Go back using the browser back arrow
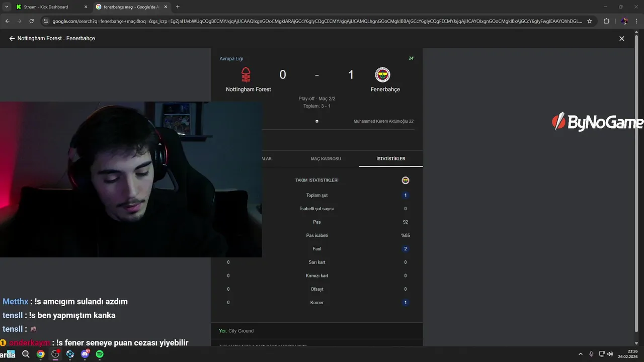Viewport: 644px width, 362px height. pos(8,21)
